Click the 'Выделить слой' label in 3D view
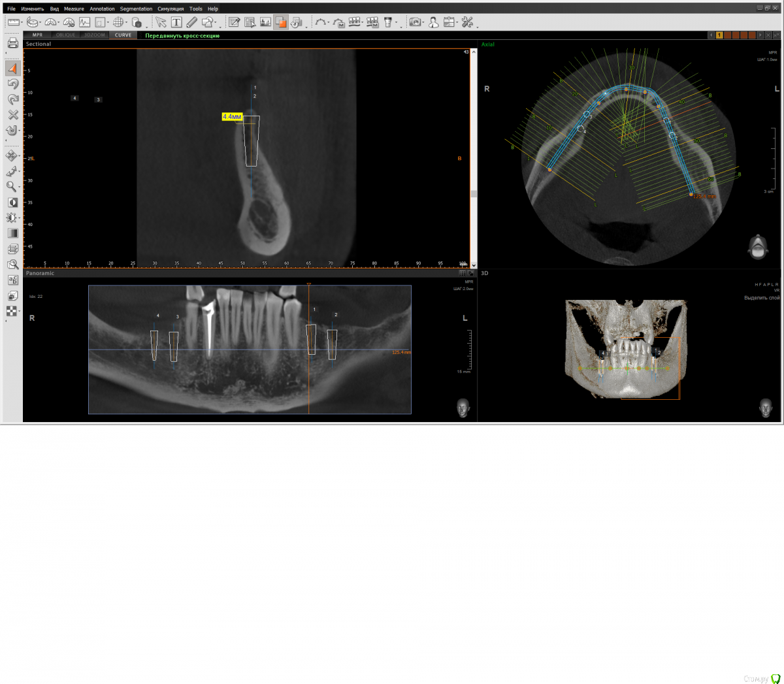 (761, 298)
